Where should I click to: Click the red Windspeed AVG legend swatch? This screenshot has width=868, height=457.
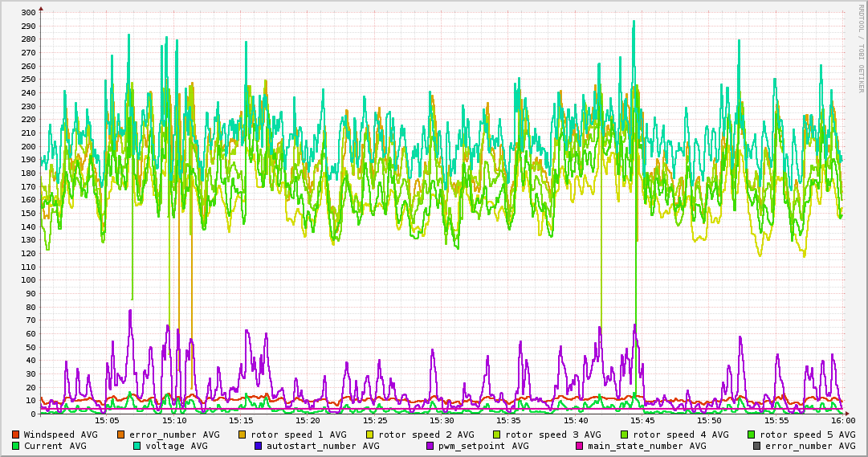point(16,435)
